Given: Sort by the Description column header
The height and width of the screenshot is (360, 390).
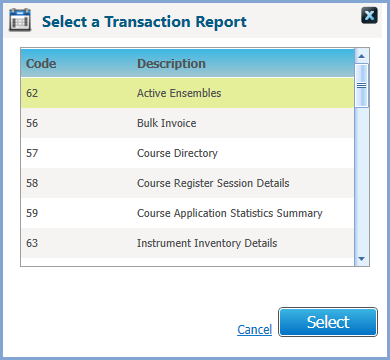Looking at the screenshot, I should pos(171,63).
